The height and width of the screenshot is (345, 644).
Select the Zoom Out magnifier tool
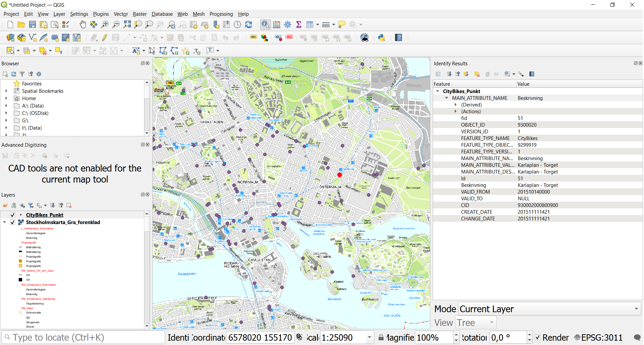[x=116, y=24]
